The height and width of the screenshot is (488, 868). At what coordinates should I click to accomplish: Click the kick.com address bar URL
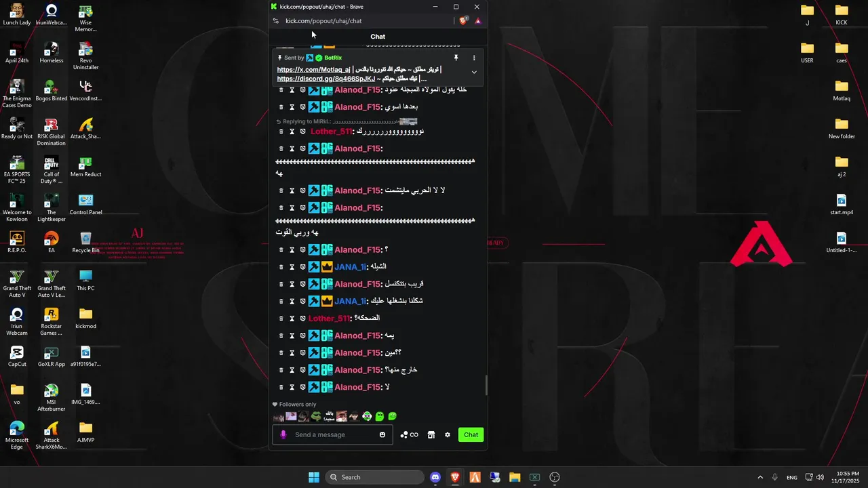click(323, 21)
